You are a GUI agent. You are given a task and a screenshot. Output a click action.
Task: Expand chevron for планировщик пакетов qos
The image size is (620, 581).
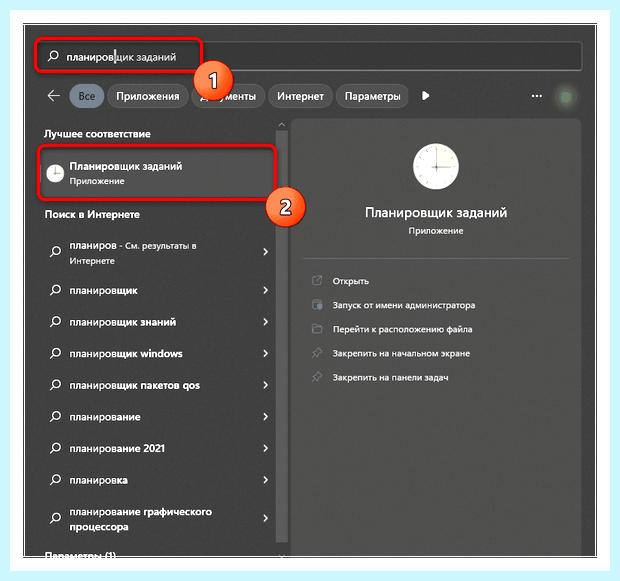[265, 385]
